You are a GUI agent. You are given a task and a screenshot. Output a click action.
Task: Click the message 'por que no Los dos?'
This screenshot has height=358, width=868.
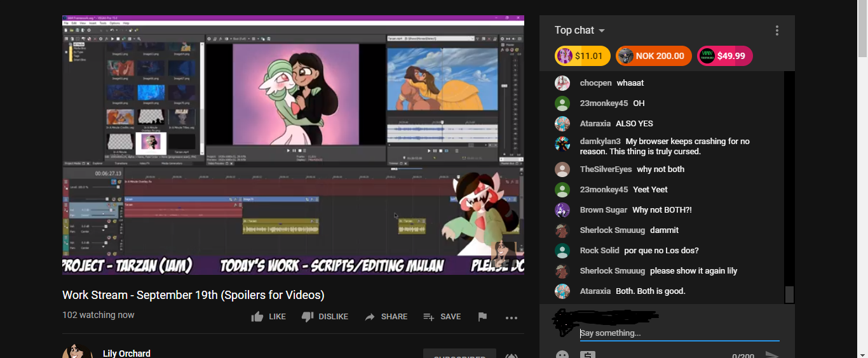coord(661,251)
